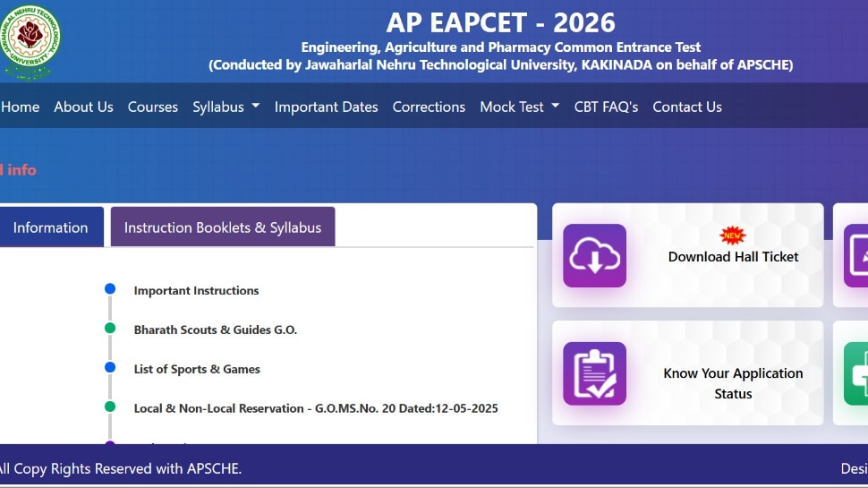This screenshot has width=868, height=488.
Task: Expand the Syllabus dropdown menu
Action: pyautogui.click(x=226, y=107)
